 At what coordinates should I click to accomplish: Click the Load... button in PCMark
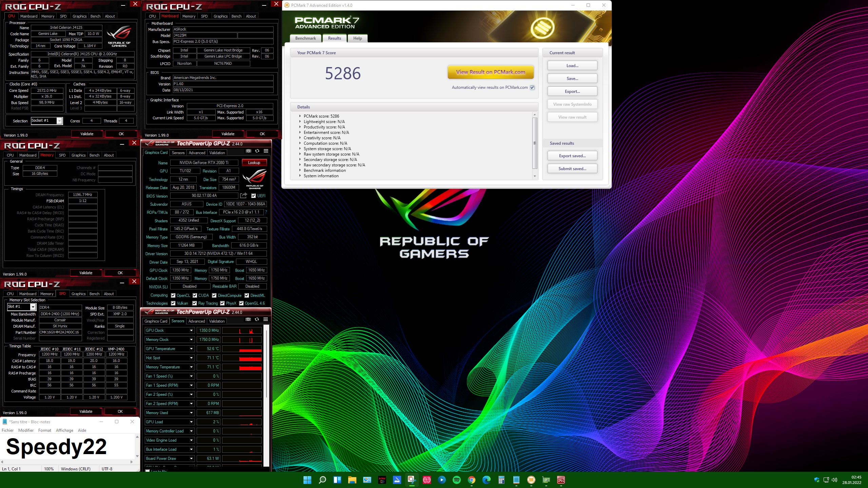click(572, 66)
